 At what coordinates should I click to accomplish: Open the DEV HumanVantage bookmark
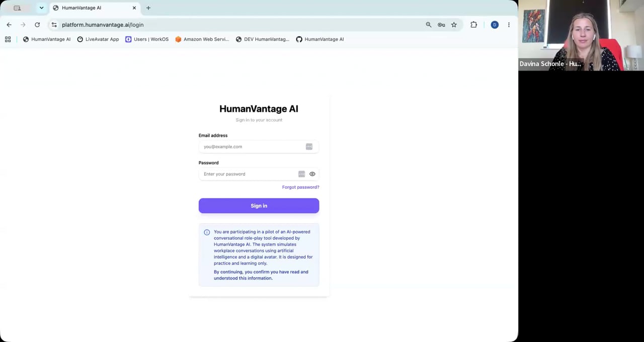point(263,39)
